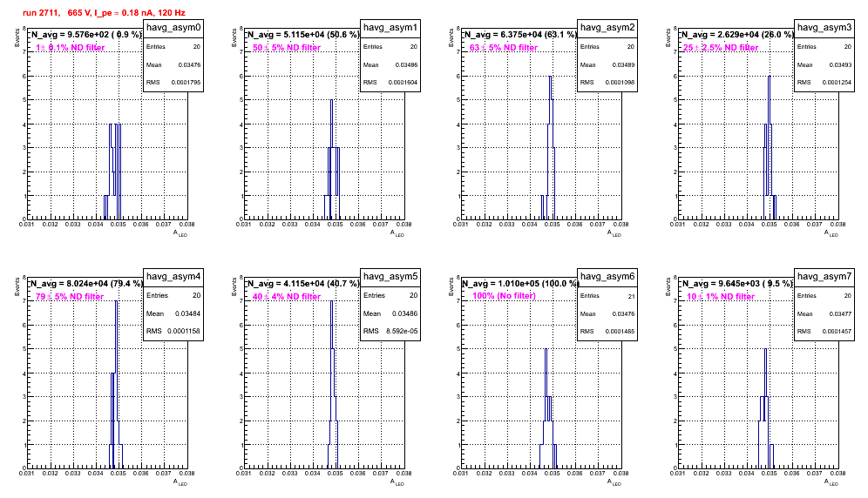Click the magenta 50± 5% ND filter label

pos(287,48)
